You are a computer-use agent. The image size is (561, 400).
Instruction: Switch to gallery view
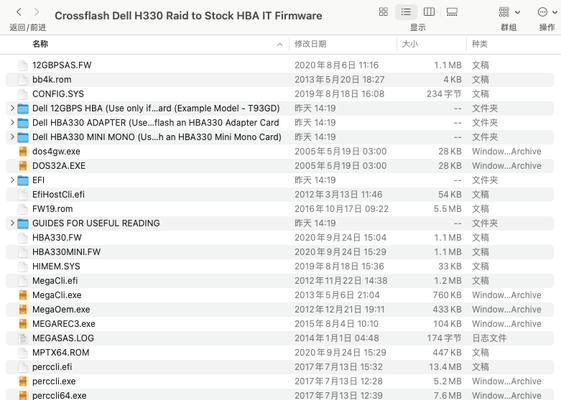pos(452,12)
